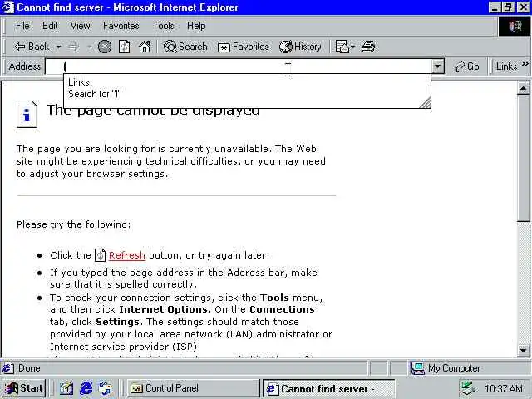Click Cannot find server taskbar button
Viewport: 532px width, 399px height.
coord(328,388)
